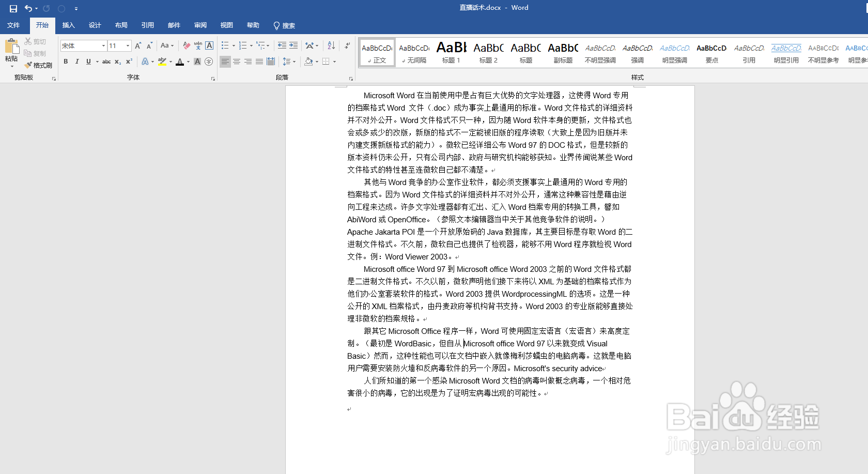The image size is (868, 474).
Task: Toggle italic formatting
Action: pyautogui.click(x=77, y=62)
